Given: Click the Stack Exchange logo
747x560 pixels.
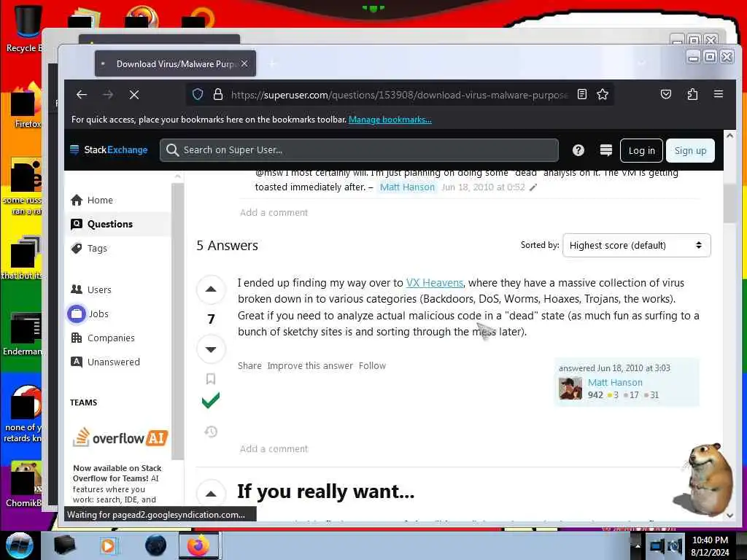Looking at the screenshot, I should pos(109,150).
